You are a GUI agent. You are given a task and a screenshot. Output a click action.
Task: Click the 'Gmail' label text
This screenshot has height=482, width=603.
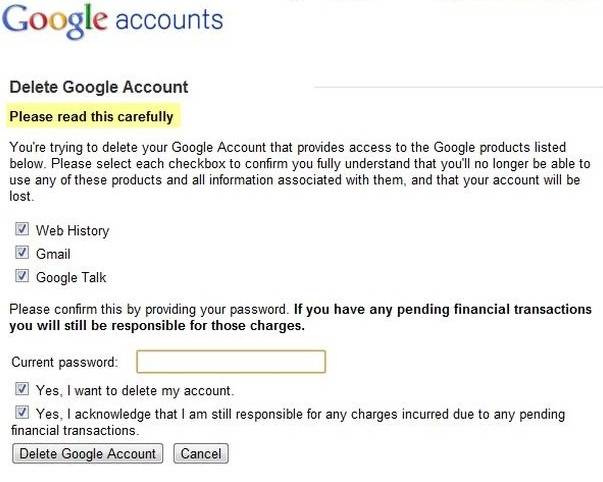tap(53, 255)
